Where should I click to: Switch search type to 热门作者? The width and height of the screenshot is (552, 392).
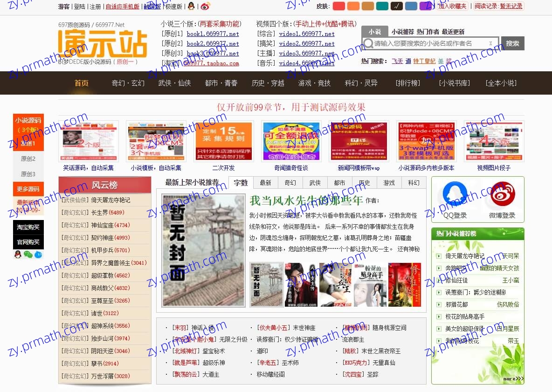click(428, 32)
